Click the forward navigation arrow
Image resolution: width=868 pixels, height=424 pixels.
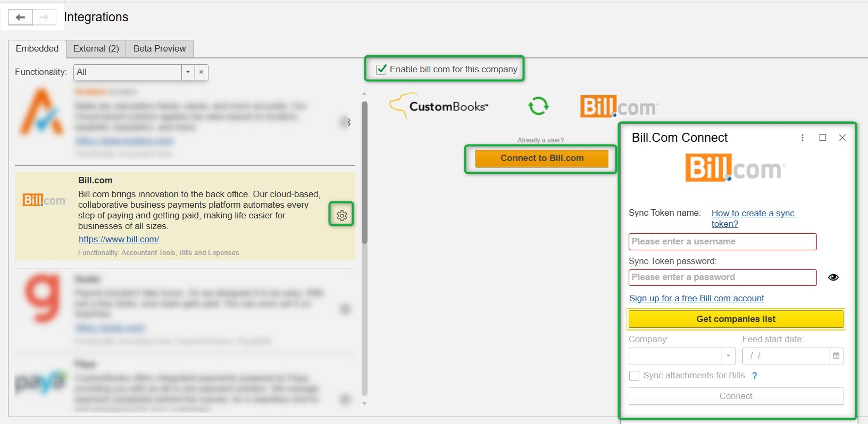(x=44, y=18)
